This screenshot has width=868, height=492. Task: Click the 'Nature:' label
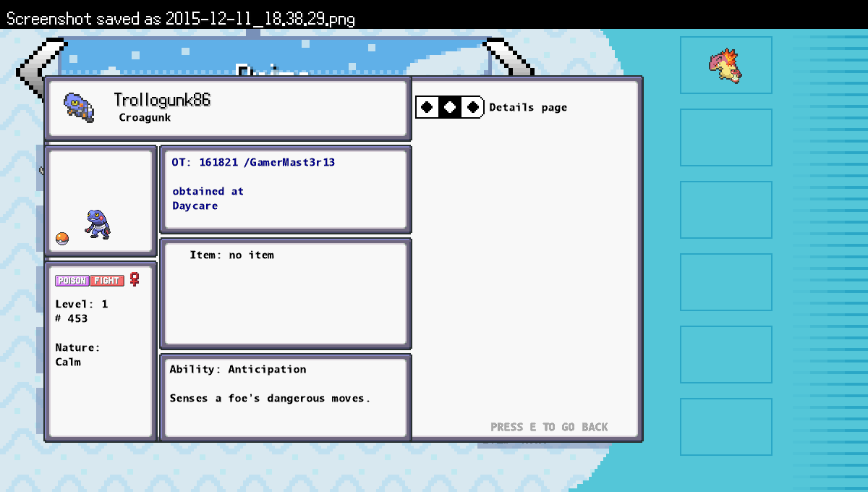[x=78, y=348]
